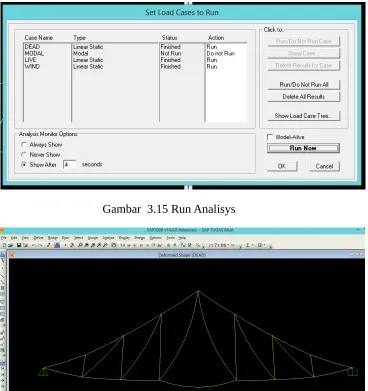Open the File menu
The width and height of the screenshot is (368, 391).
[x=4, y=238]
